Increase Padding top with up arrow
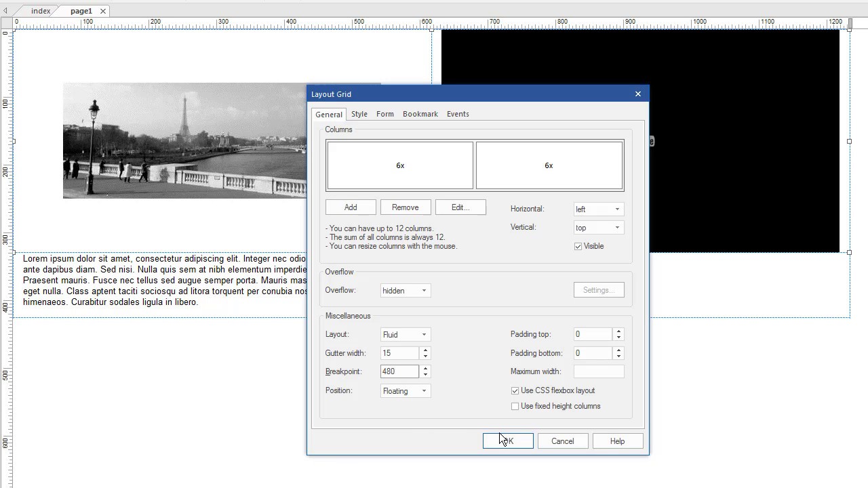868x488 pixels. pos(618,331)
